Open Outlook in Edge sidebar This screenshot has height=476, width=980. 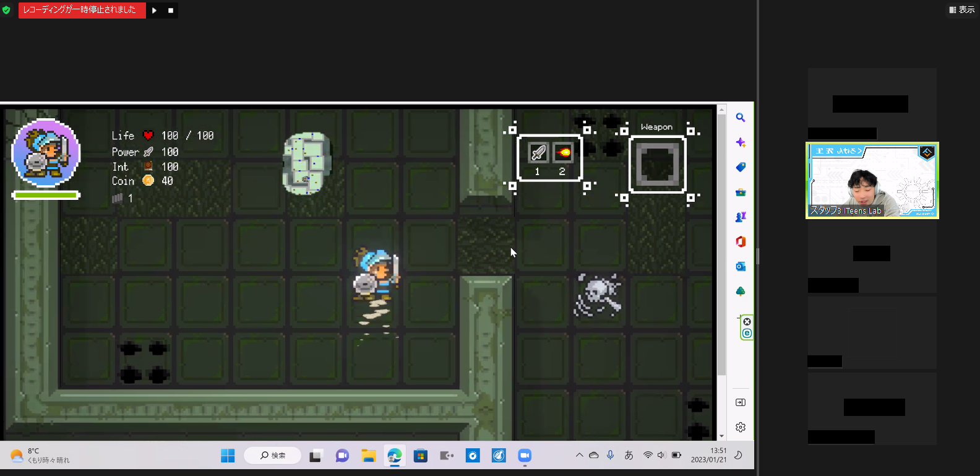pos(741,266)
